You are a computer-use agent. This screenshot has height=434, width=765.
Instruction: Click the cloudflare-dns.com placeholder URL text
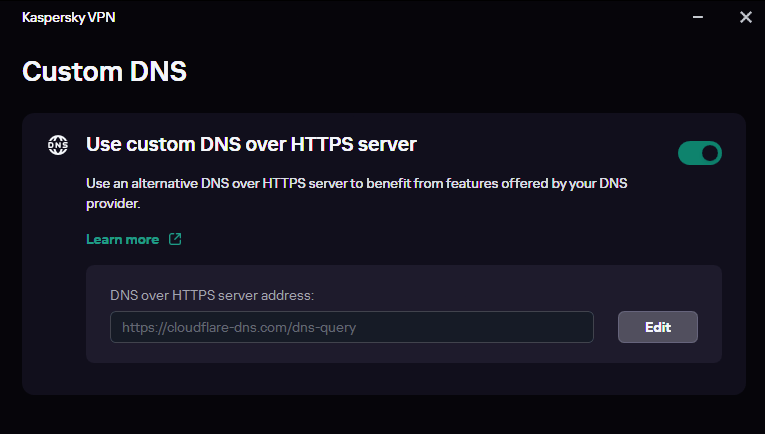(239, 327)
